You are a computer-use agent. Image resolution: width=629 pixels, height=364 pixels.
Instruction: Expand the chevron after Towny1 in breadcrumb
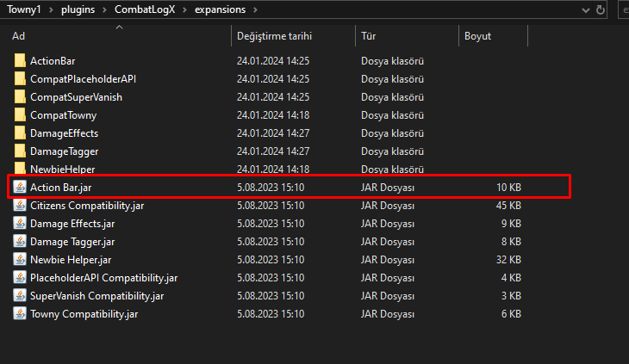(51, 9)
